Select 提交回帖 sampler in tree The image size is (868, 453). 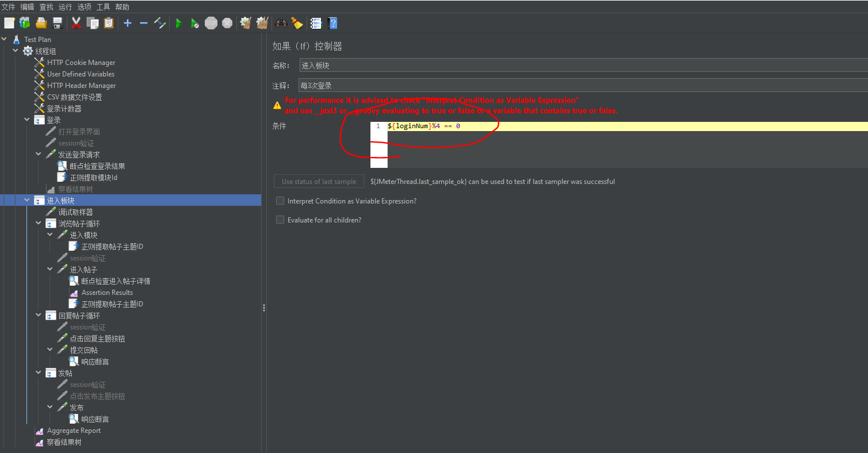click(x=84, y=350)
